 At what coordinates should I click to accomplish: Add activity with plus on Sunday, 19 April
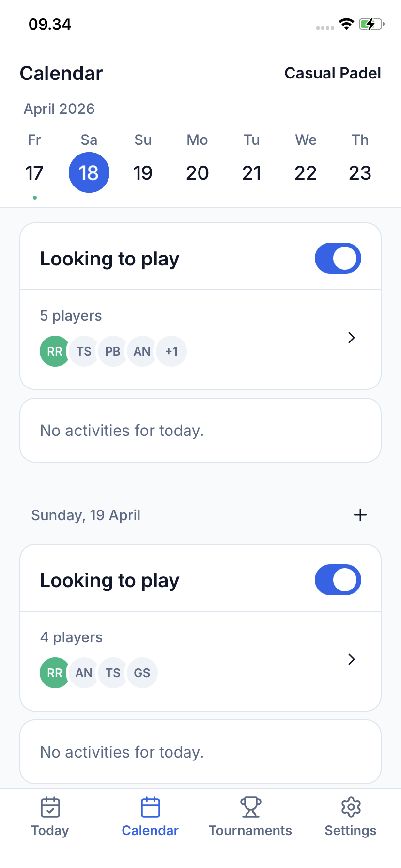[x=360, y=515]
